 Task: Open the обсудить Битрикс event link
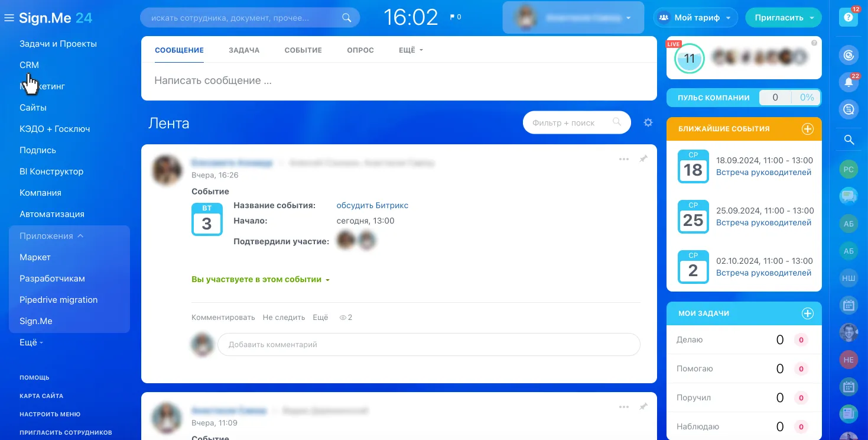coord(372,205)
